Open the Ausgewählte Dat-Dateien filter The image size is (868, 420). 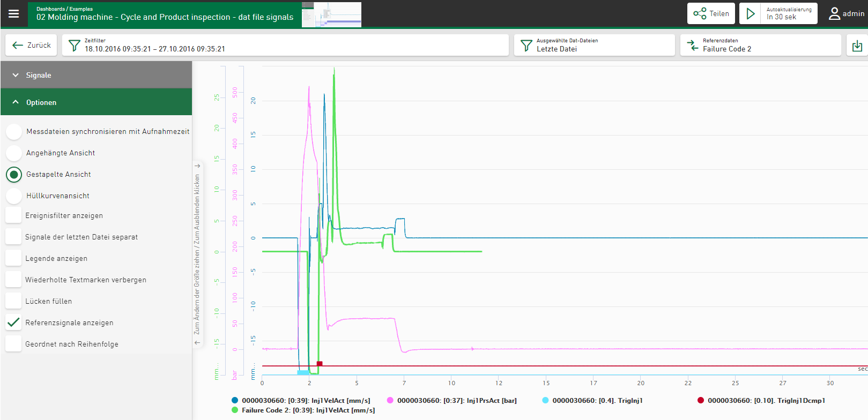coord(594,46)
